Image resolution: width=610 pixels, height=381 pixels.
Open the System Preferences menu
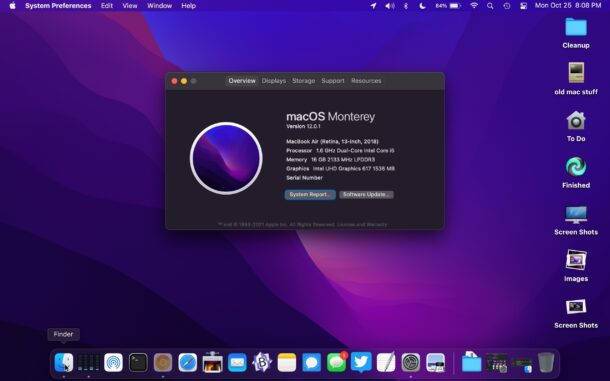[x=58, y=6]
